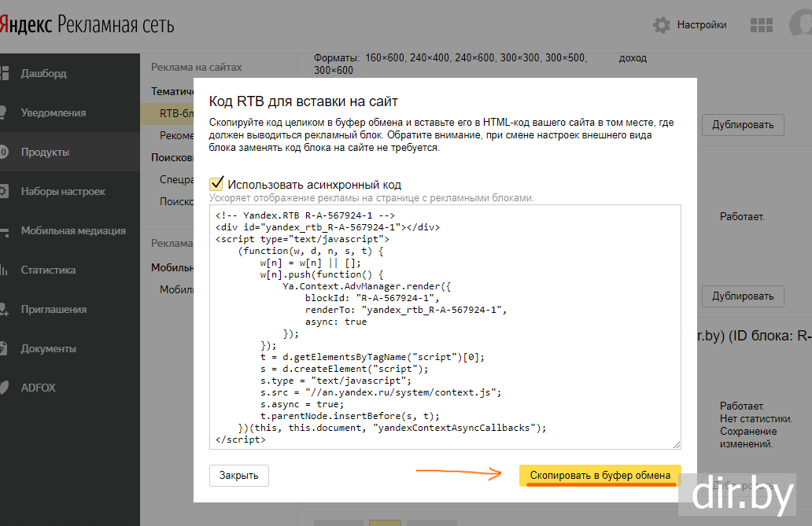Screen dimensions: 812x526
Task: Click the top Дублировать button
Action: [743, 124]
